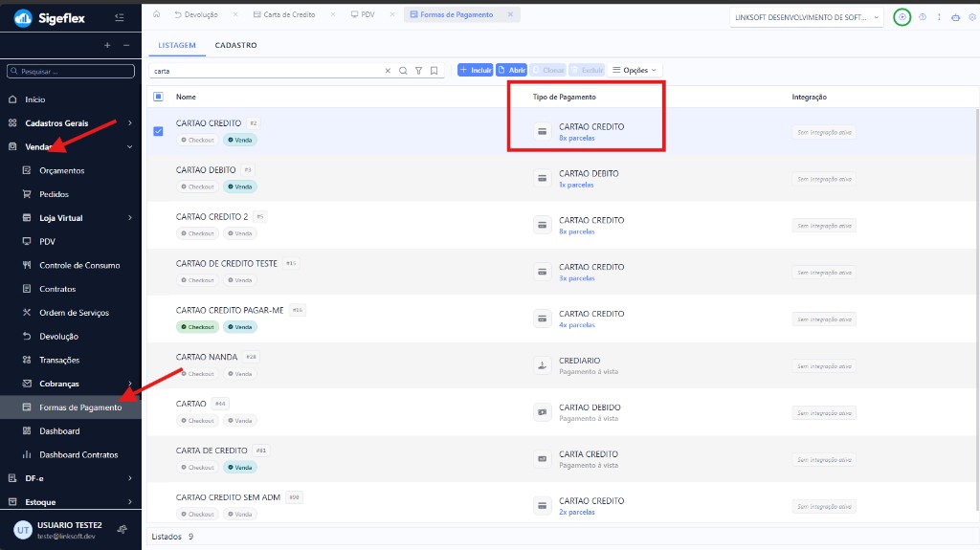Open the LINKSOFT company selector dropdown
980x550 pixels.
[x=807, y=17]
